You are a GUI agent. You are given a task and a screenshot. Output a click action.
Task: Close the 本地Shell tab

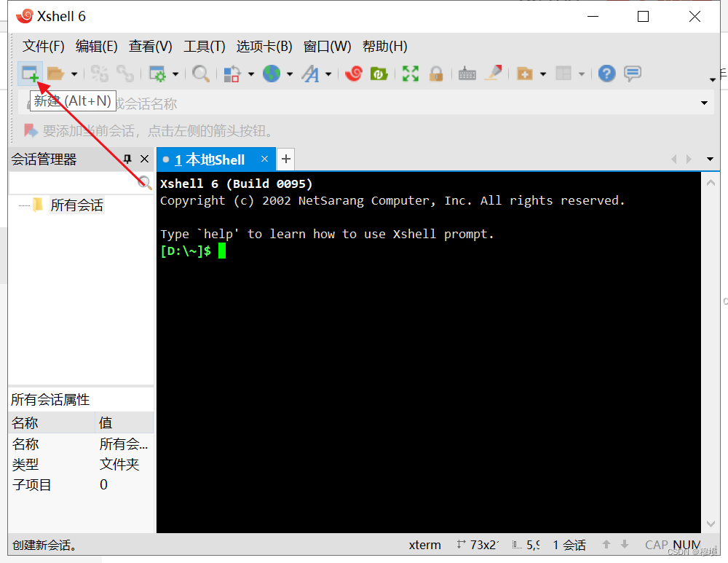click(265, 159)
